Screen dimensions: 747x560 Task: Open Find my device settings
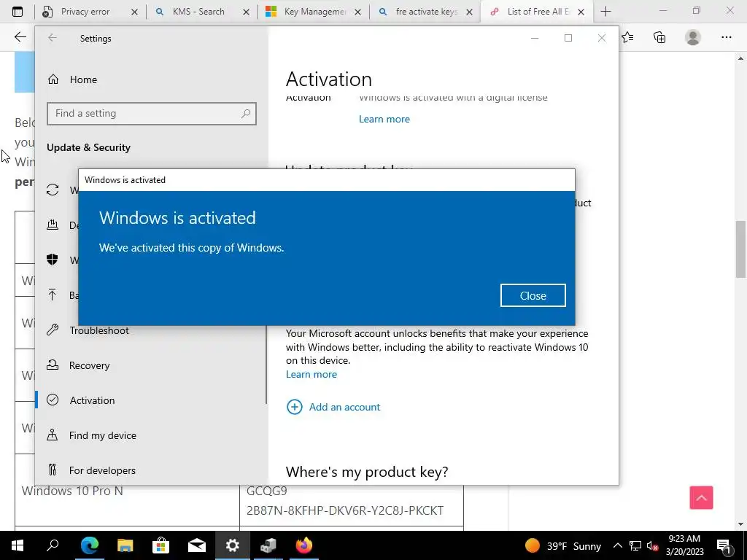102,435
